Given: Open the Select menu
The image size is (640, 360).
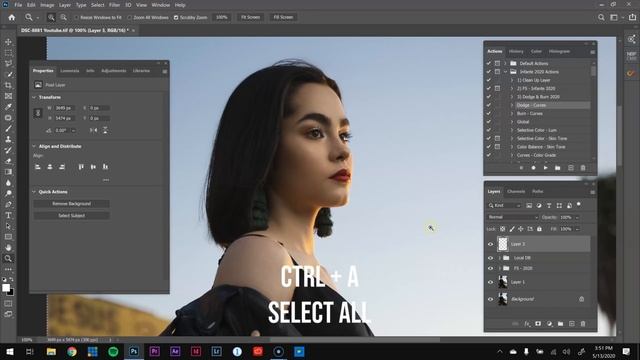Looking at the screenshot, I should click(x=98, y=5).
